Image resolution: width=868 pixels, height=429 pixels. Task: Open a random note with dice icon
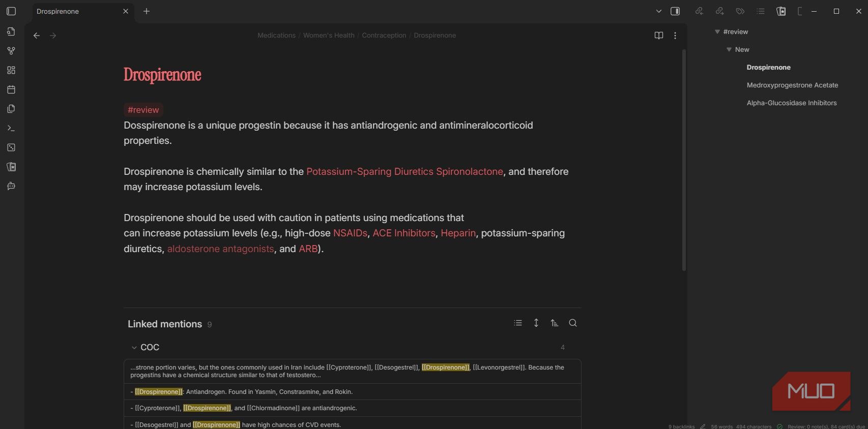click(11, 147)
